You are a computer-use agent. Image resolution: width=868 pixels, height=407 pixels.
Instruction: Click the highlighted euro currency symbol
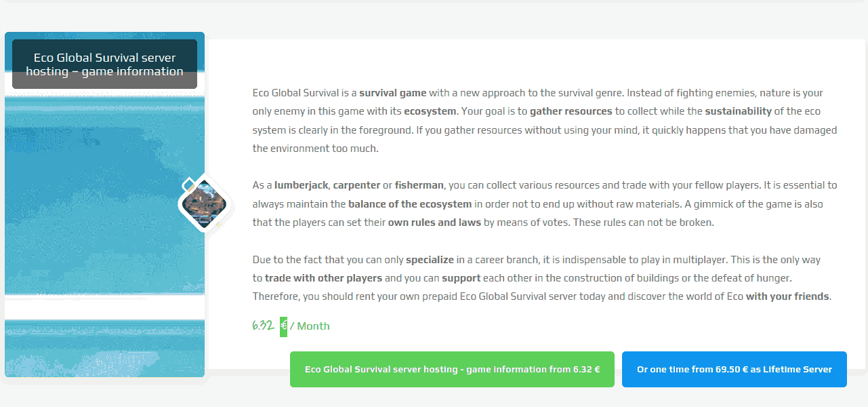(283, 326)
